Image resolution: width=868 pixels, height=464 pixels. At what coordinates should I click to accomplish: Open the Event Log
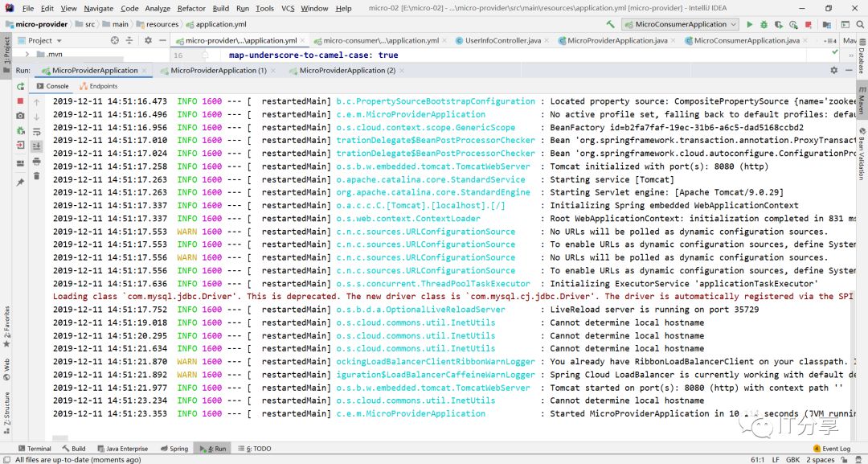(832, 449)
